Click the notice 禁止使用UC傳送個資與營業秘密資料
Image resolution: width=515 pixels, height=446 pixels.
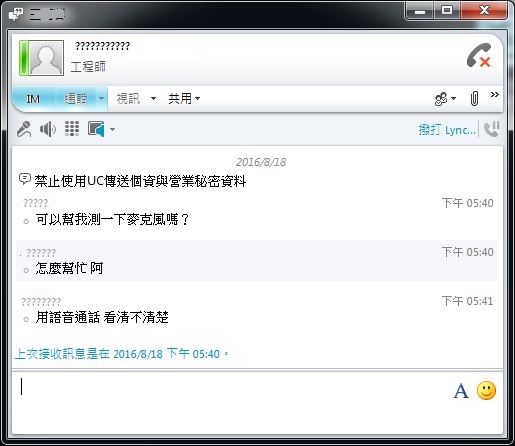tap(140, 182)
